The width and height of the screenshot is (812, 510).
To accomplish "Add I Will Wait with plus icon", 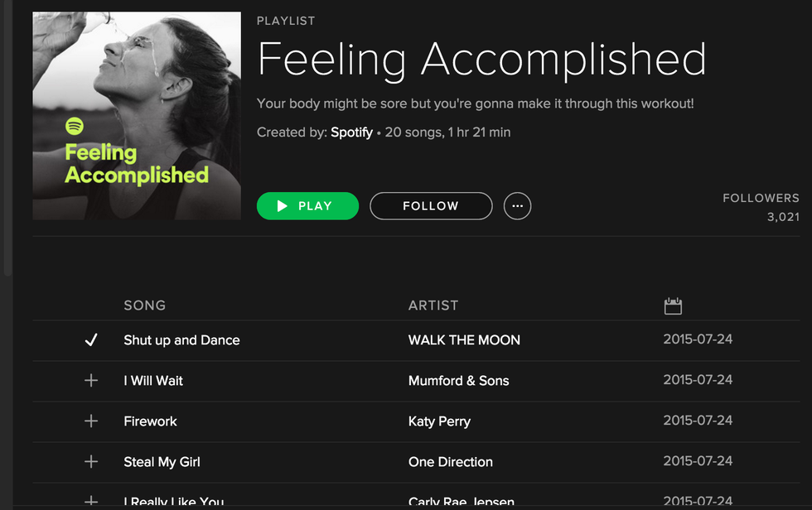I will pos(91,381).
